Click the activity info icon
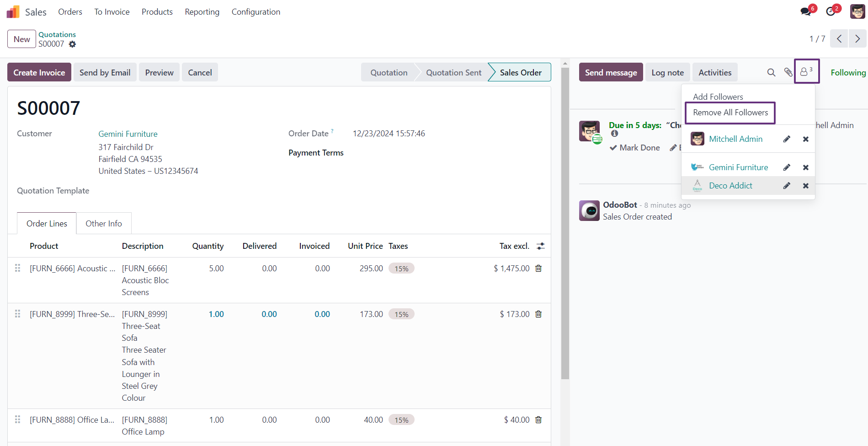The image size is (868, 446). pos(615,134)
